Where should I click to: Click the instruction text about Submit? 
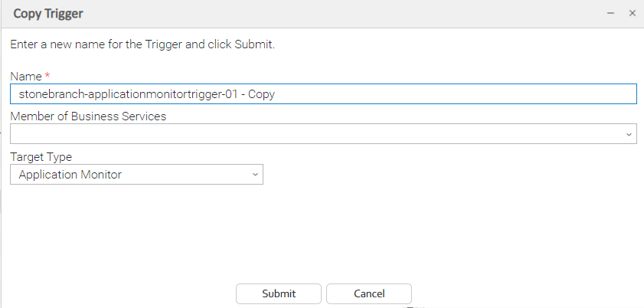tap(142, 44)
